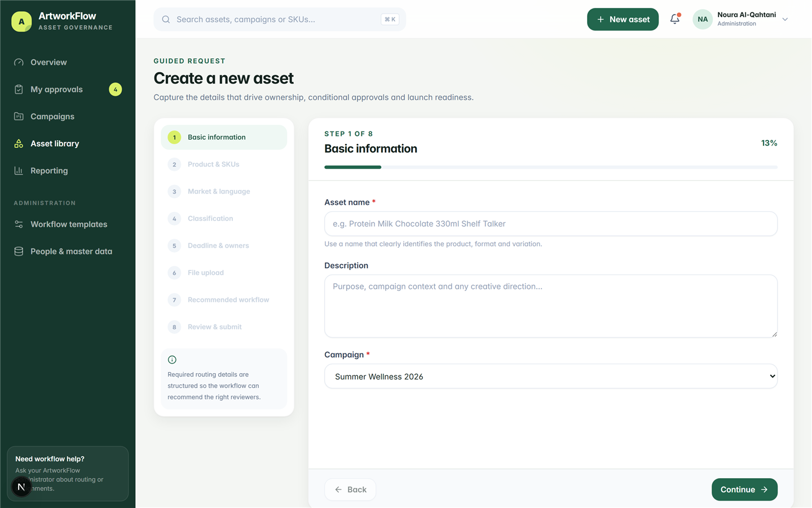Click the ArtworkFlow logo icon

coord(21,21)
